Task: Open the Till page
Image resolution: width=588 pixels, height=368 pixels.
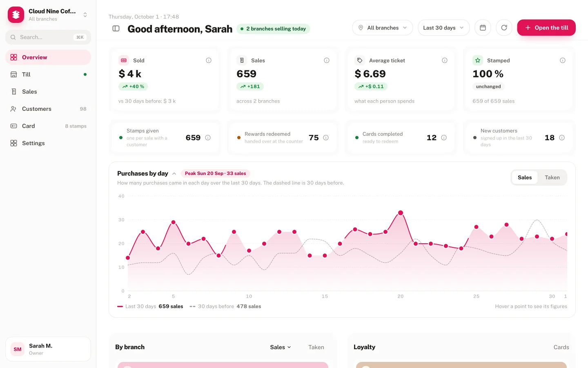Action: [x=48, y=74]
